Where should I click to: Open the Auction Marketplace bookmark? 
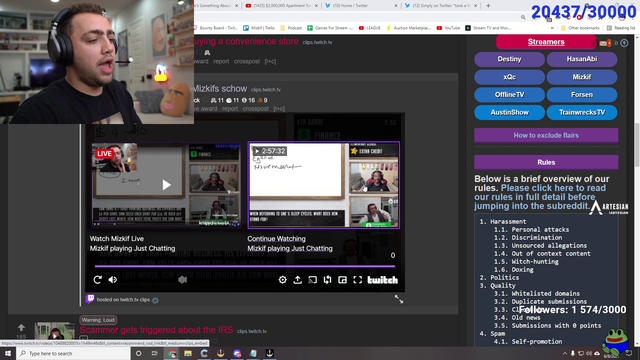(x=409, y=28)
